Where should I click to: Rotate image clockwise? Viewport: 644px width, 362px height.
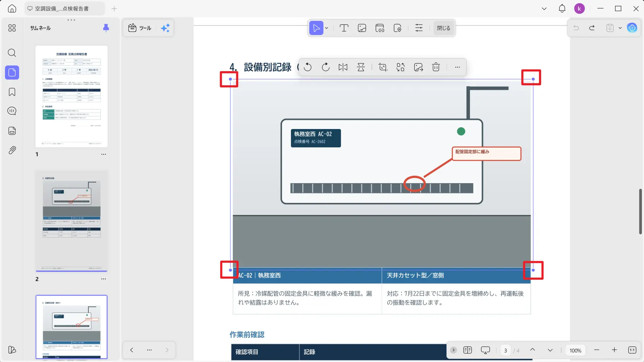(326, 67)
